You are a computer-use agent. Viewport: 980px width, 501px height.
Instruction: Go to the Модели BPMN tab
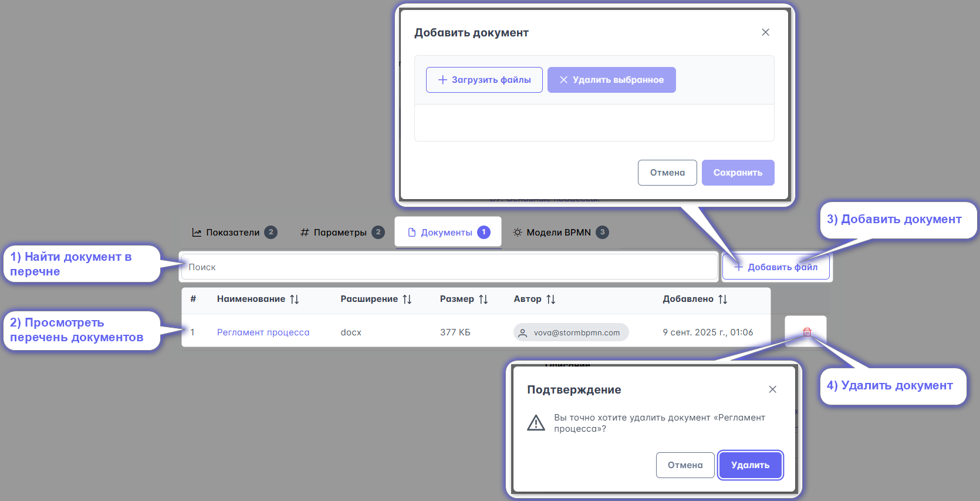560,233
